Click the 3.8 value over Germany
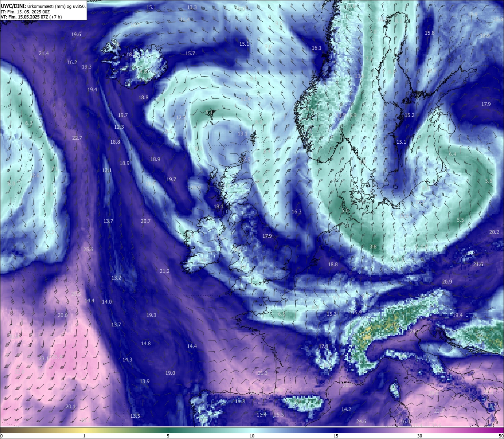504x439 pixels. (373, 247)
